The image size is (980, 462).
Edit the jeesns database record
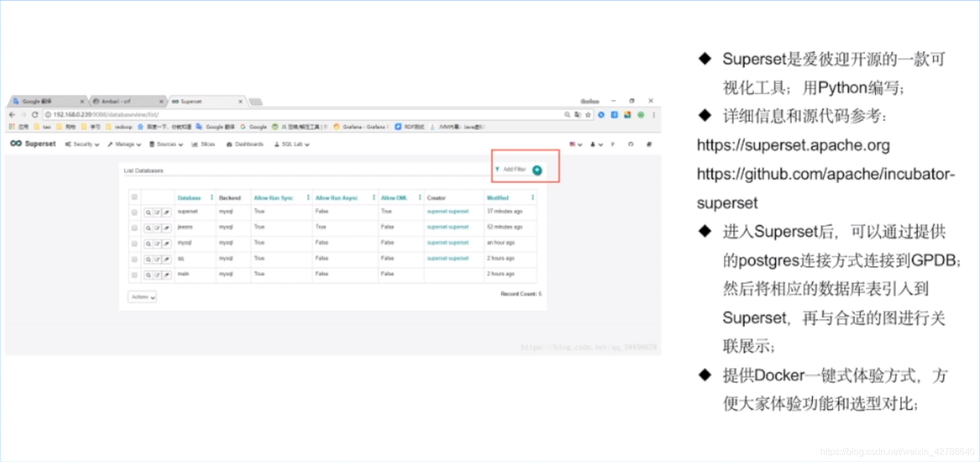pos(158,228)
